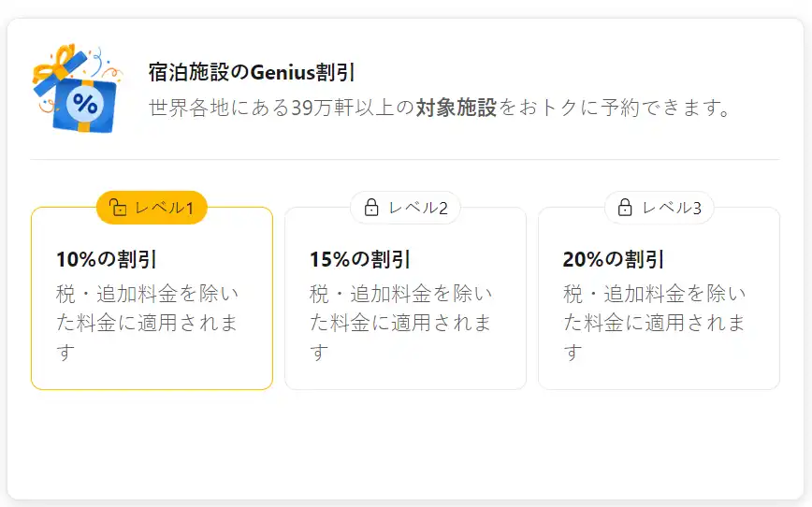Open the 対象施設 bold link
This screenshot has height=507, width=812.
click(457, 108)
